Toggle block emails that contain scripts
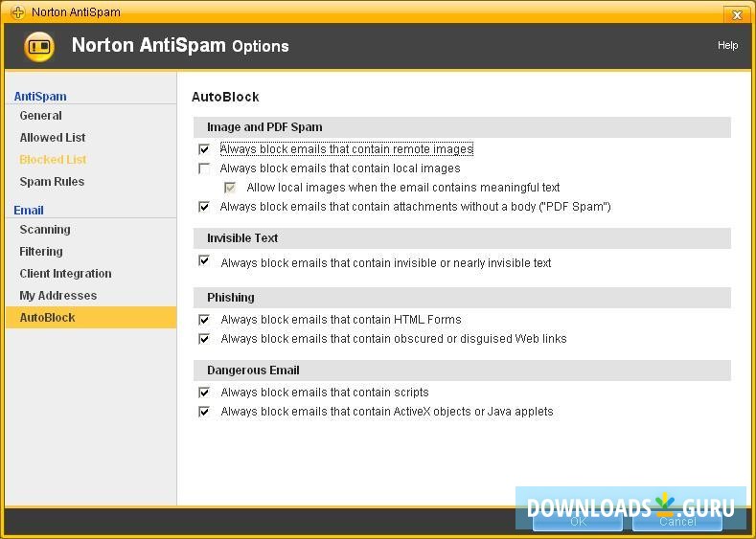Screen dimensions: 756x539 pyautogui.click(x=204, y=393)
